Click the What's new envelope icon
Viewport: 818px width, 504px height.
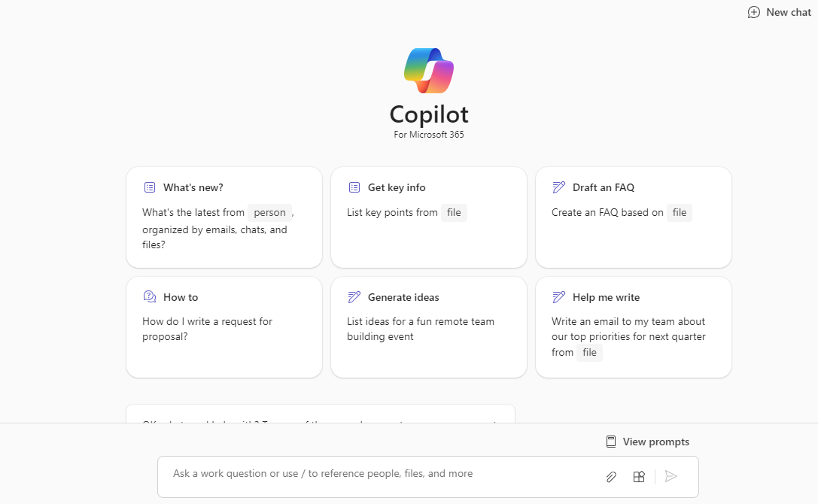click(x=149, y=187)
